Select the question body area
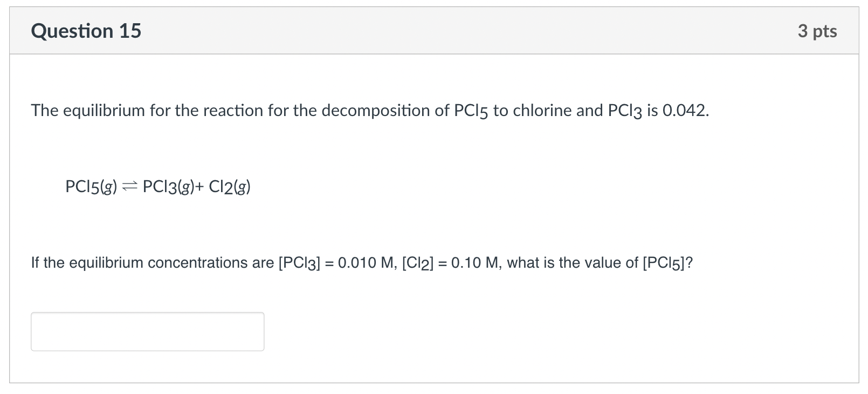The width and height of the screenshot is (868, 394). point(431,216)
